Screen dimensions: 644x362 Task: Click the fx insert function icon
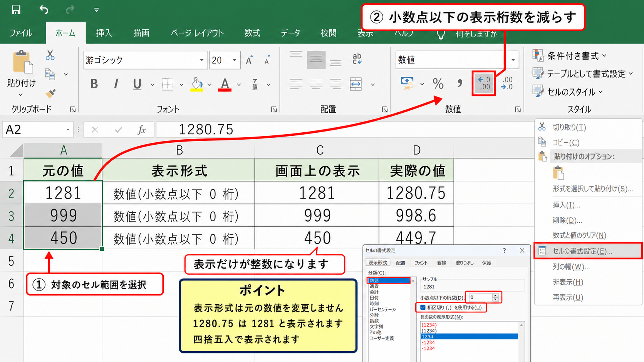coord(142,130)
